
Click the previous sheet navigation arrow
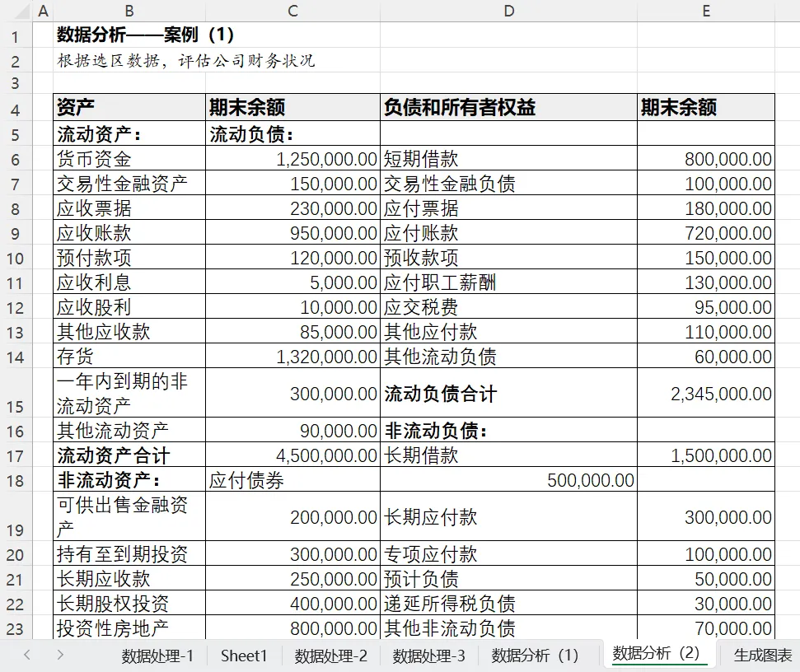point(27,656)
